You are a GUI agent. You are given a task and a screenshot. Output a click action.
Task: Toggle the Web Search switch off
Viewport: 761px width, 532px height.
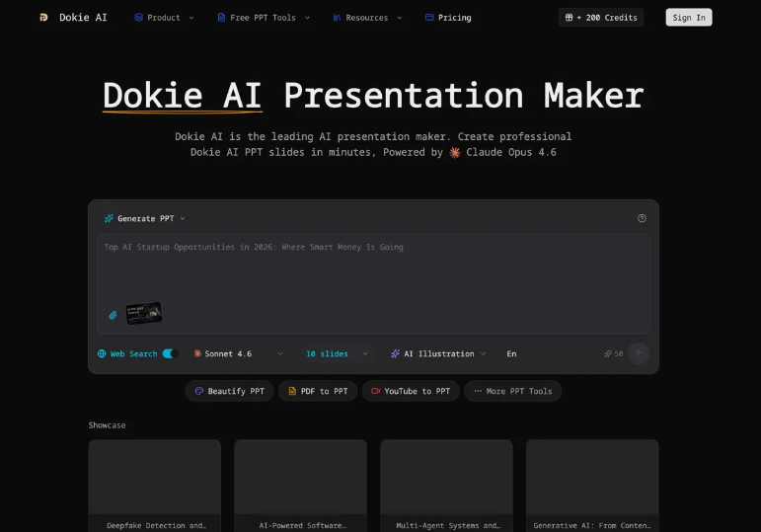[168, 353]
